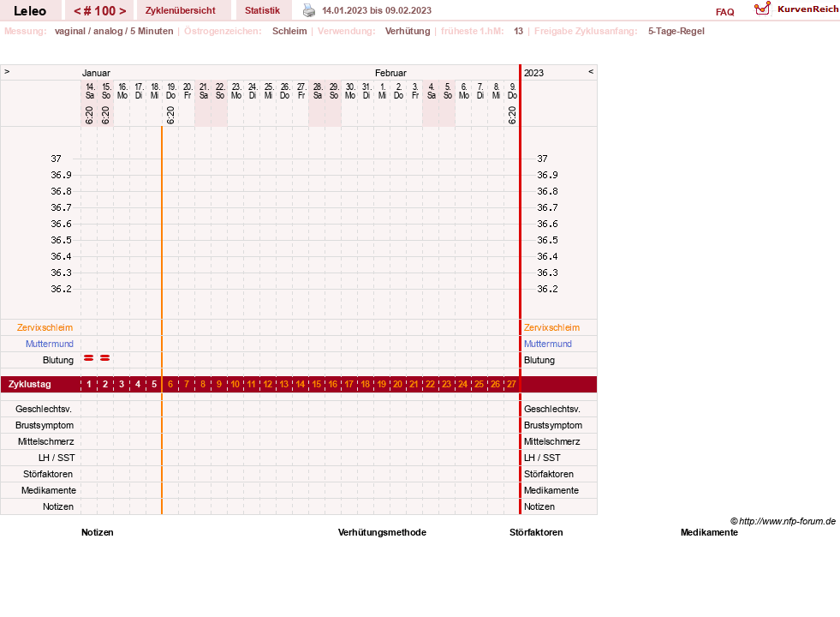Click the bleeding mark on cycle day 1

(x=89, y=357)
